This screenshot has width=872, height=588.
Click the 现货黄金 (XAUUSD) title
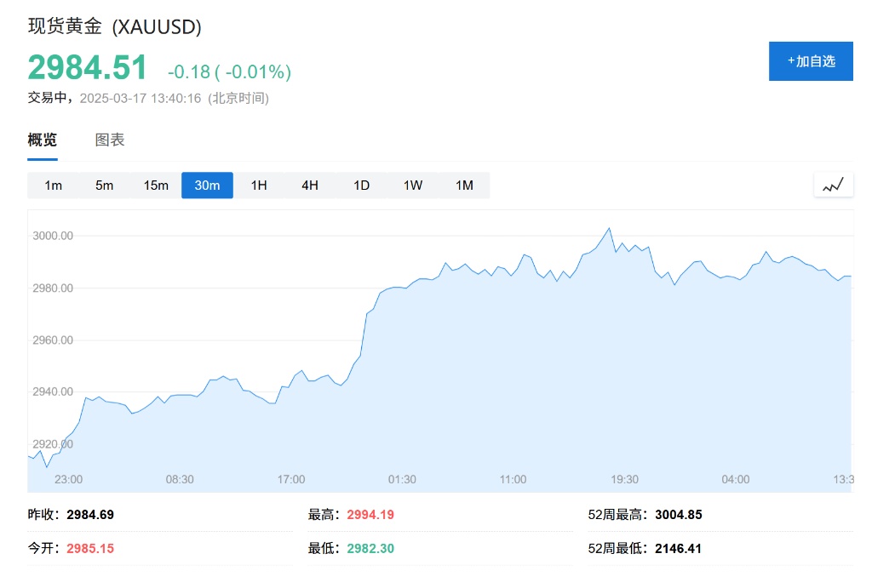pos(115,27)
